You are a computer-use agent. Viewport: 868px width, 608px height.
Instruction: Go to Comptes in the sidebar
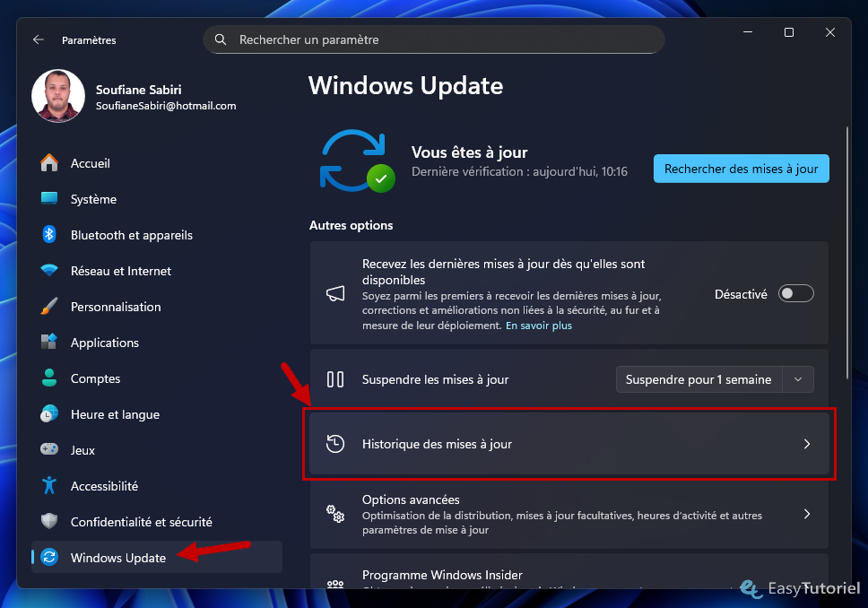95,378
